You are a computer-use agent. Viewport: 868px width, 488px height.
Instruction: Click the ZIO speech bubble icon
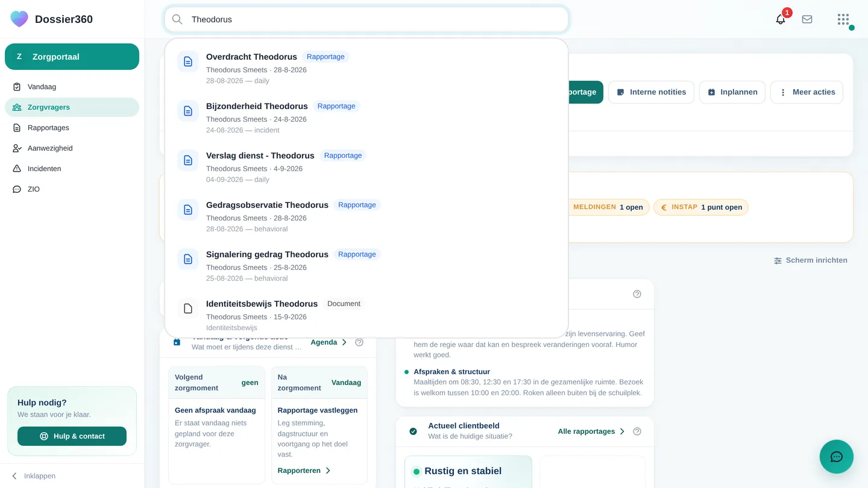pos(17,189)
